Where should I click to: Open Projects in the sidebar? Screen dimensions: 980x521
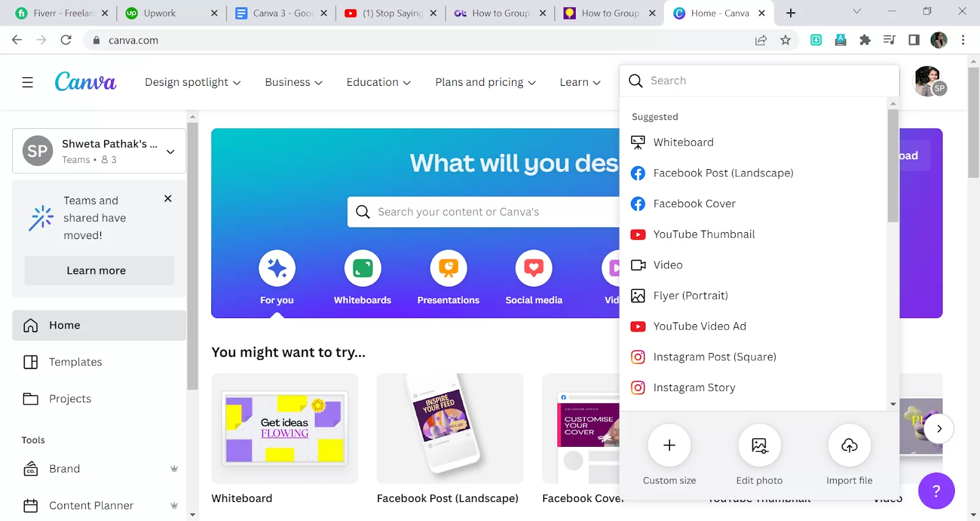point(99,399)
